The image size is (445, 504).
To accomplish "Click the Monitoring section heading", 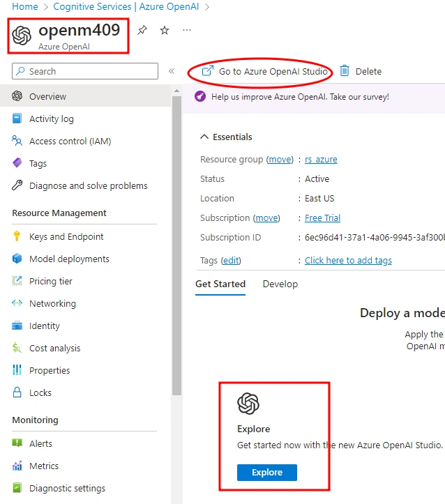I will pyautogui.click(x=36, y=420).
